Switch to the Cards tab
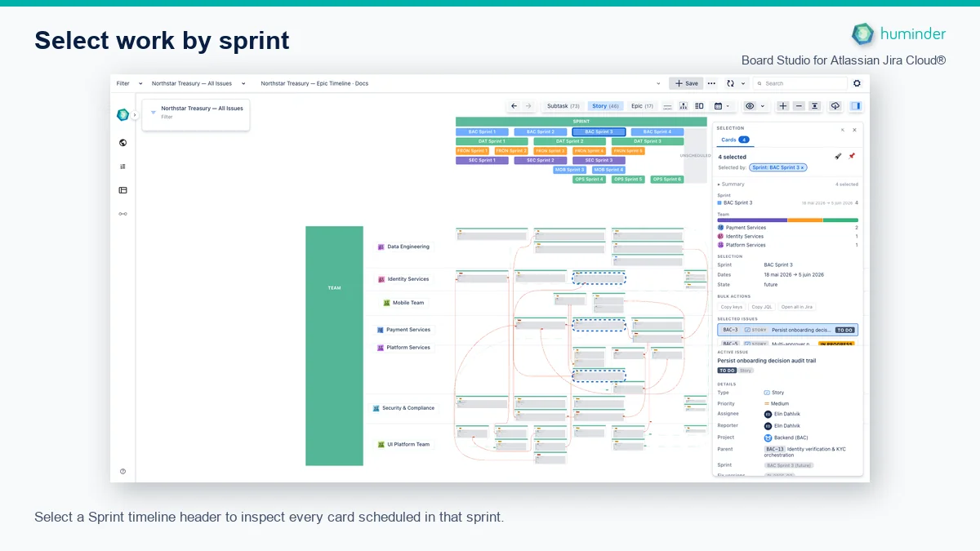The height and width of the screenshot is (551, 980). [733, 140]
